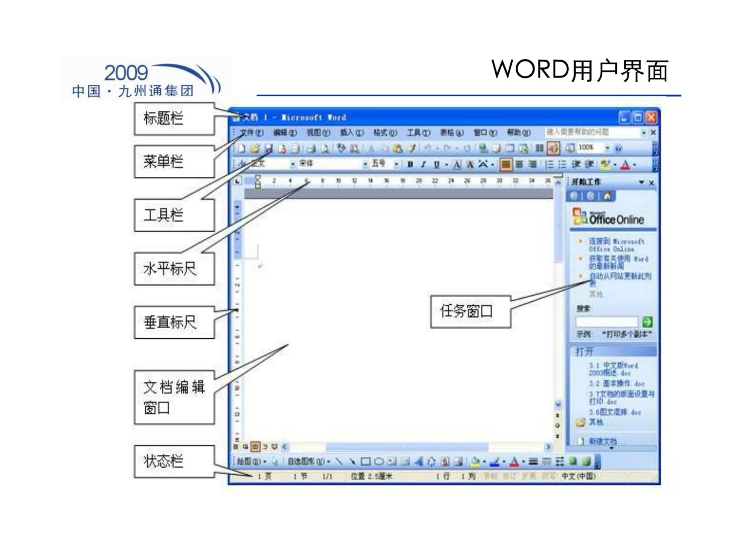Image resolution: width=756 pixels, height=535 pixels.
Task: Click the Insert WordArt icon
Action: [x=418, y=462]
